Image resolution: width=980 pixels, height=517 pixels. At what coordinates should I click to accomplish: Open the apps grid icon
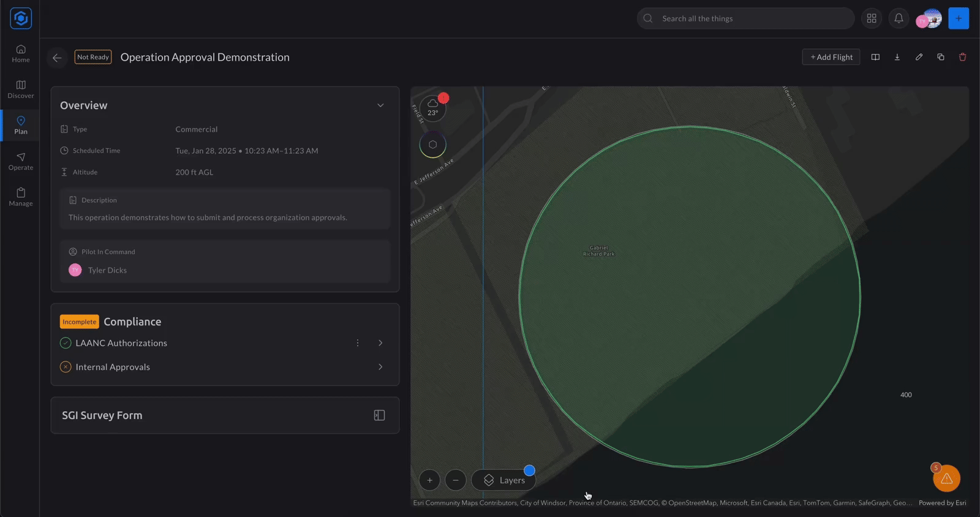[872, 18]
